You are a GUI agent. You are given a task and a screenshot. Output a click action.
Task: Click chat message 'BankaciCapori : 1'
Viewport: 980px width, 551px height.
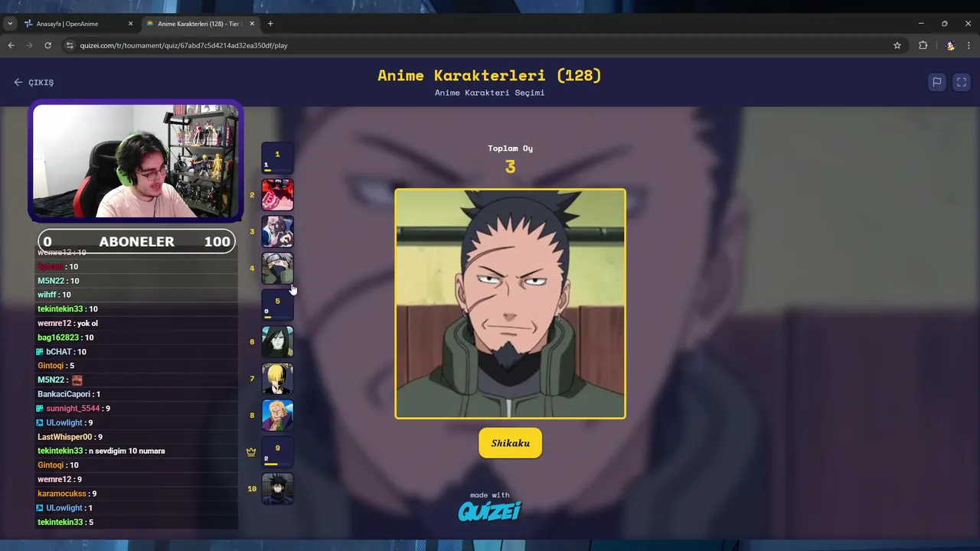(x=69, y=394)
